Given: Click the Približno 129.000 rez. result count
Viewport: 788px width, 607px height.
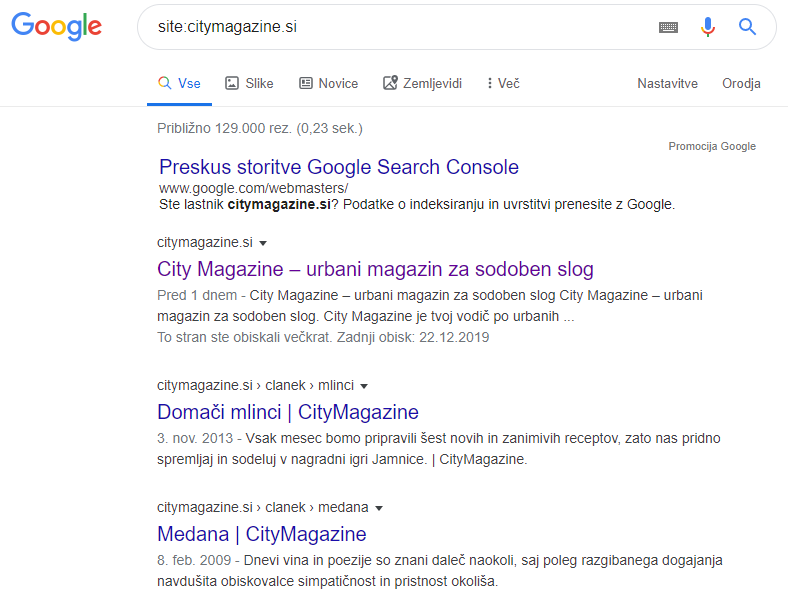Looking at the screenshot, I should pos(260,129).
